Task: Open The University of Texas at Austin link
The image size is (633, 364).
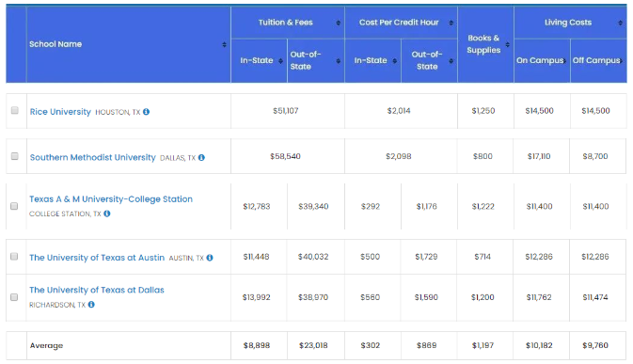Action: coord(97,258)
